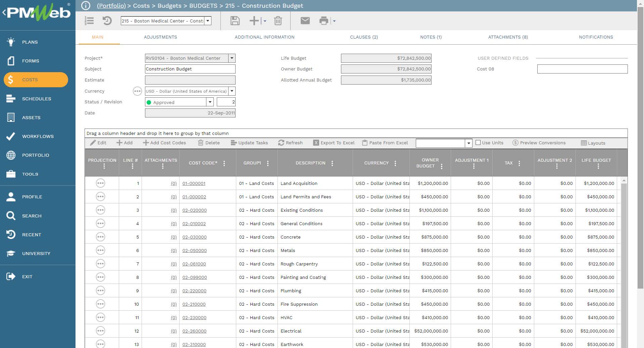The image size is (644, 348).
Task: Open cost code 01-000001 link
Action: point(194,183)
